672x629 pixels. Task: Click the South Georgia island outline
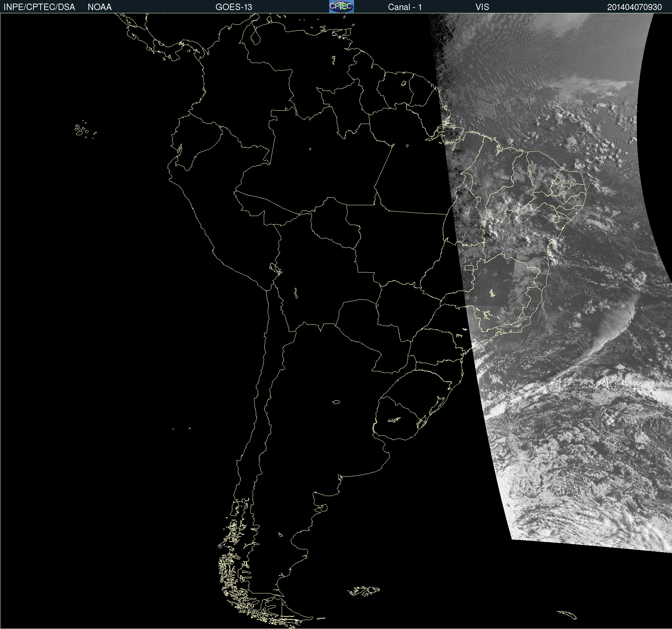(x=567, y=614)
